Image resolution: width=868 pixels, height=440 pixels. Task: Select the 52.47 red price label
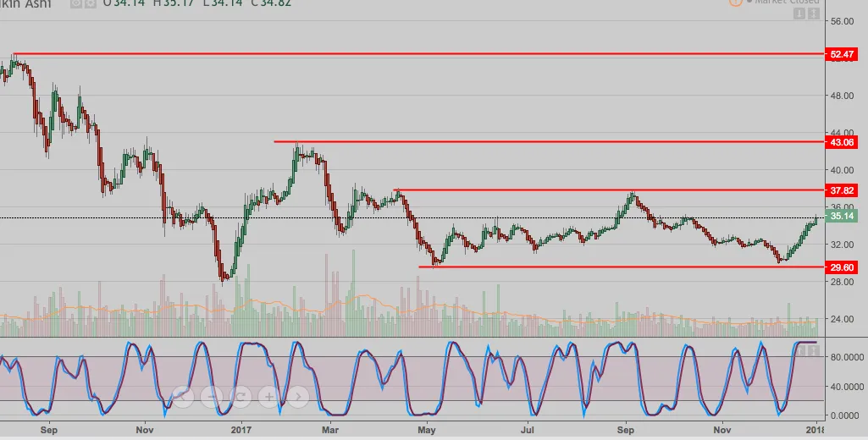pos(842,54)
